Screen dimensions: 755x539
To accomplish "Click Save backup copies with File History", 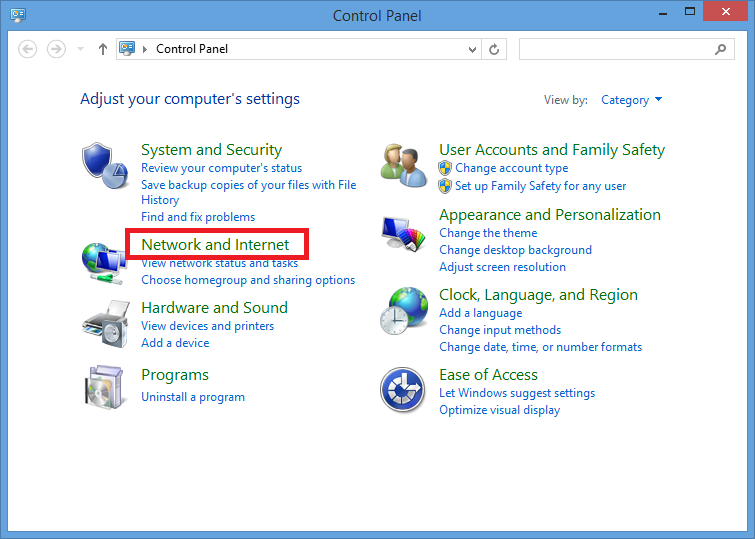I will [x=248, y=192].
